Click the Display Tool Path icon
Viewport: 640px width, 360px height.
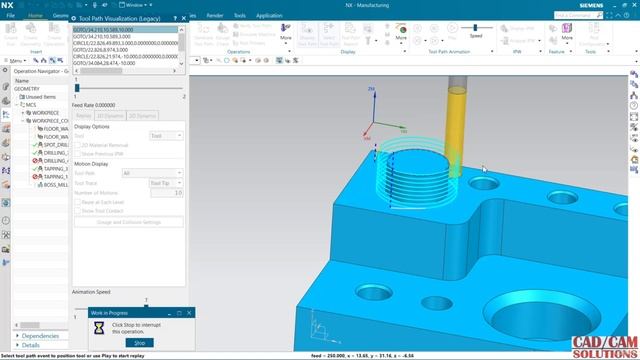[x=307, y=35]
